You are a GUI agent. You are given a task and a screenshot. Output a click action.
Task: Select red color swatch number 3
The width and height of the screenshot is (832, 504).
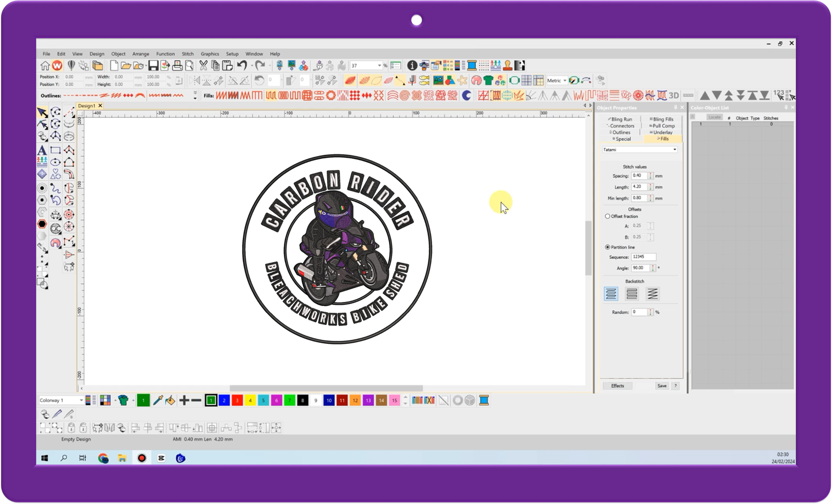pos(237,401)
